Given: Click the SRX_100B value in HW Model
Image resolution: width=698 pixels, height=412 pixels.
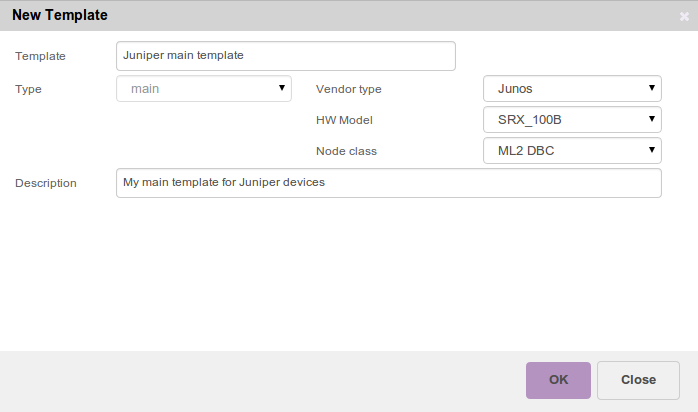Looking at the screenshot, I should point(529,120).
